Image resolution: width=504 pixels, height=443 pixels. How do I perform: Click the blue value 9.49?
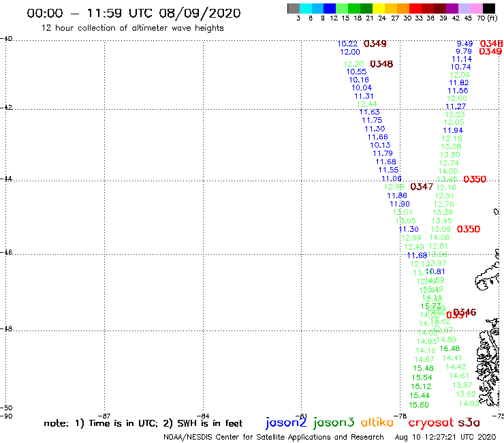[x=464, y=44]
